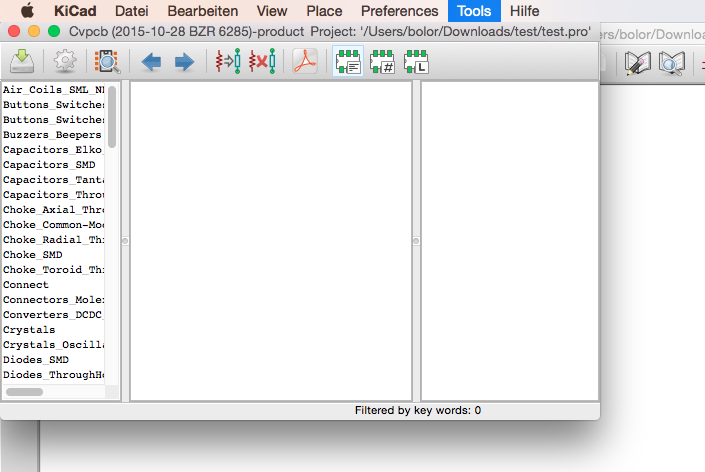Image resolution: width=705 pixels, height=472 pixels.
Task: Select the Diodes_SMD library
Action: coord(54,360)
